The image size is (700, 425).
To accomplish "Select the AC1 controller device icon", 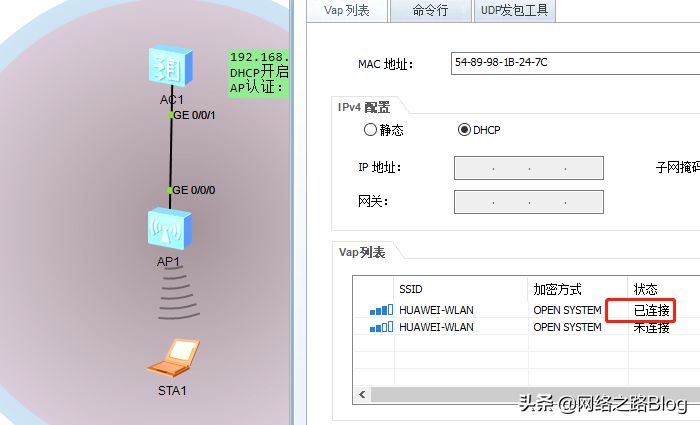I will 171,67.
